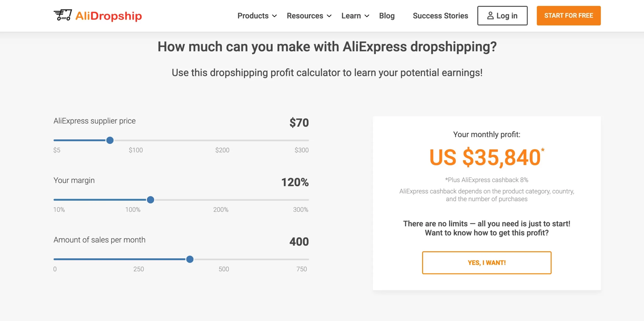Expand the Learn navigation dropdown
This screenshot has height=321, width=644.
click(x=352, y=16)
